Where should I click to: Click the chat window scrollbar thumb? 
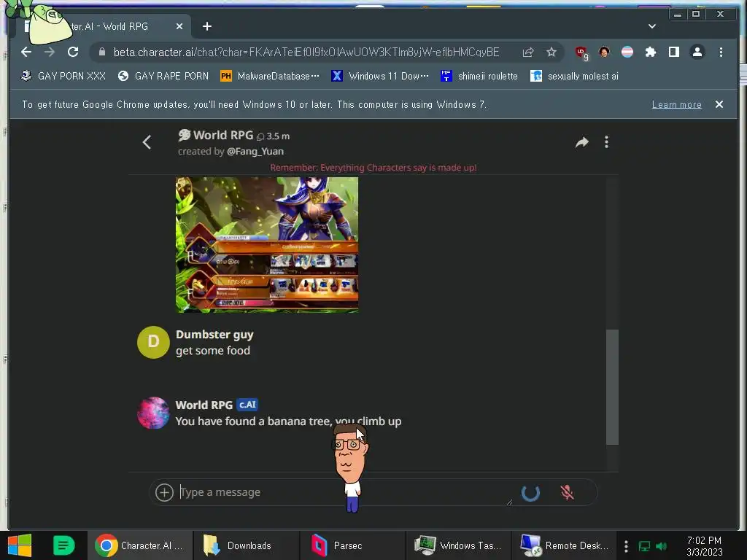tap(612, 386)
